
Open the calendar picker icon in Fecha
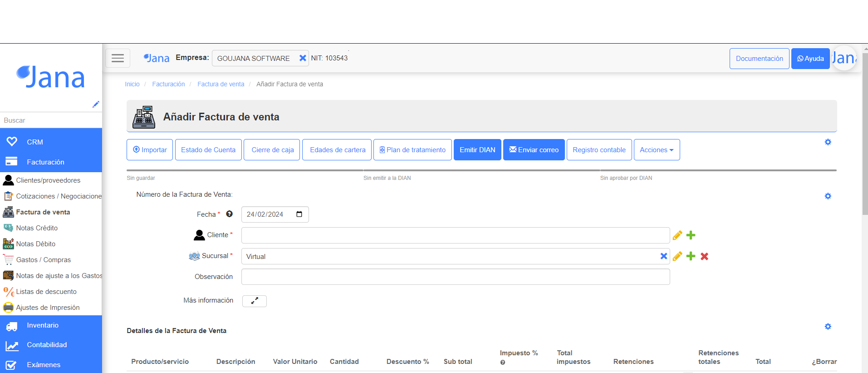(299, 214)
